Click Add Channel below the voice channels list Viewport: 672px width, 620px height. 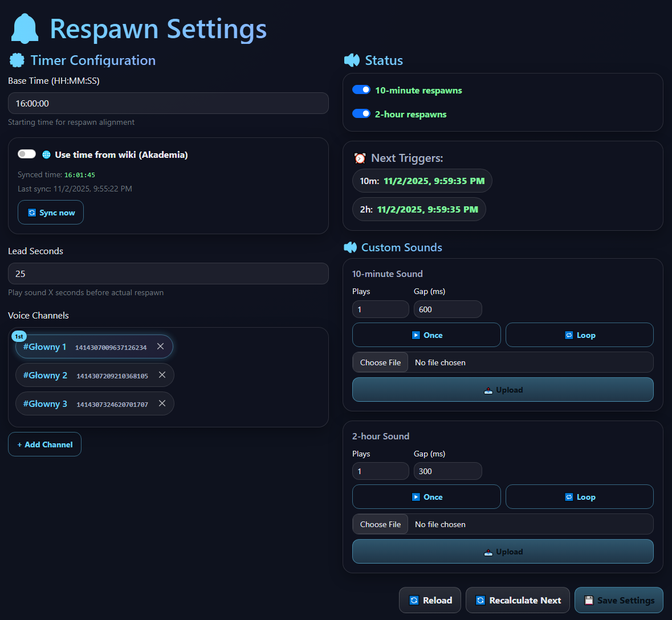click(x=44, y=444)
